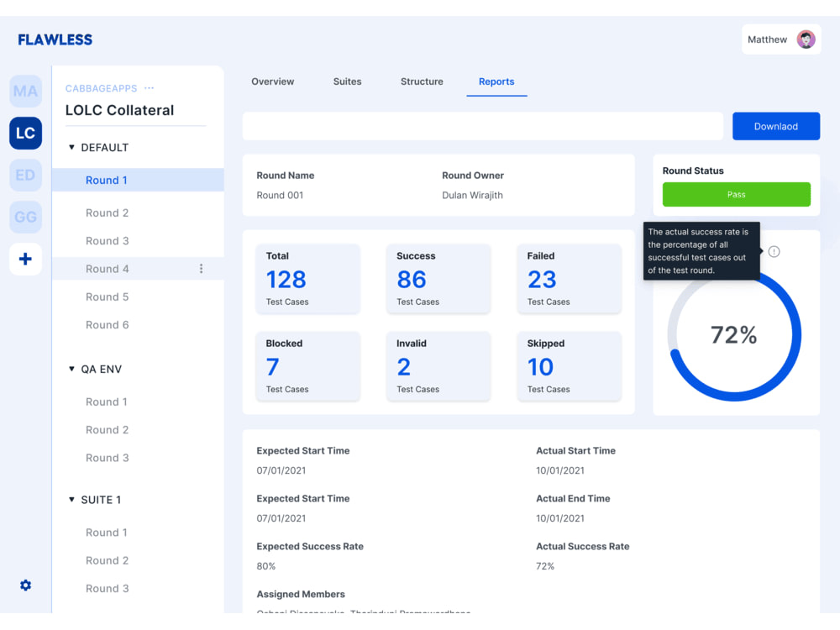Click the Dulan Wirajith owner name
This screenshot has height=630, width=840.
click(x=472, y=195)
